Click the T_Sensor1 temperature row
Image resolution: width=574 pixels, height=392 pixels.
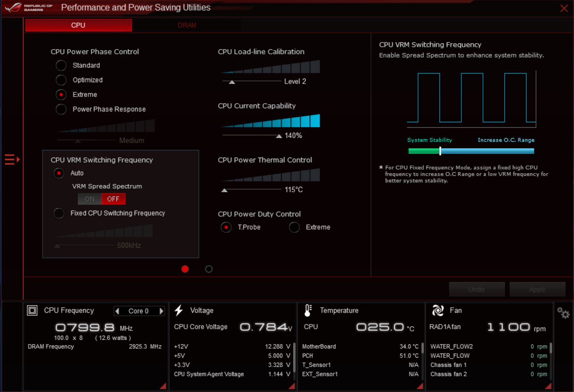pyautogui.click(x=360, y=365)
